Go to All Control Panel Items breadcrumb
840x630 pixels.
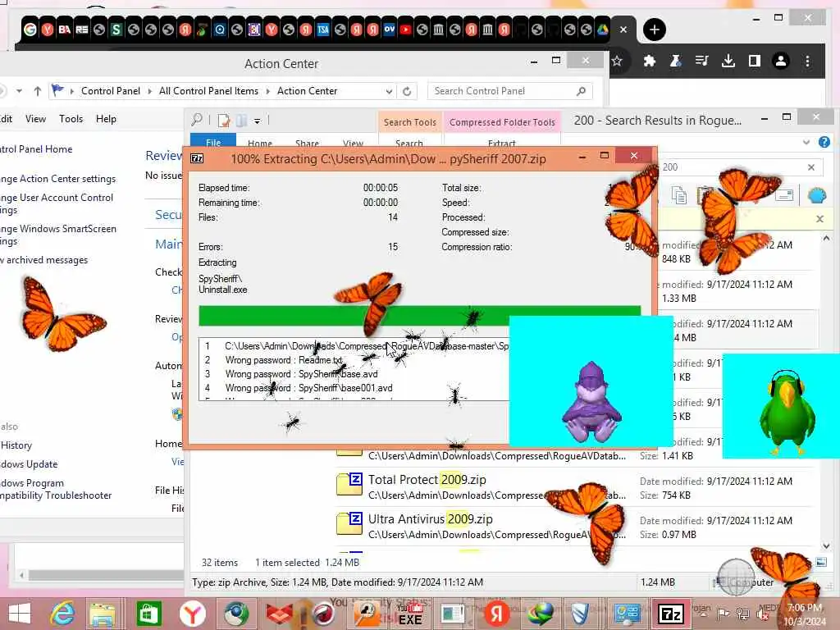(208, 91)
